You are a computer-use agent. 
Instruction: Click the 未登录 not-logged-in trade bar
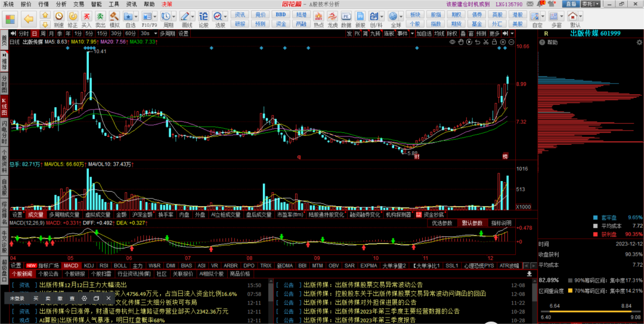[x=17, y=298]
